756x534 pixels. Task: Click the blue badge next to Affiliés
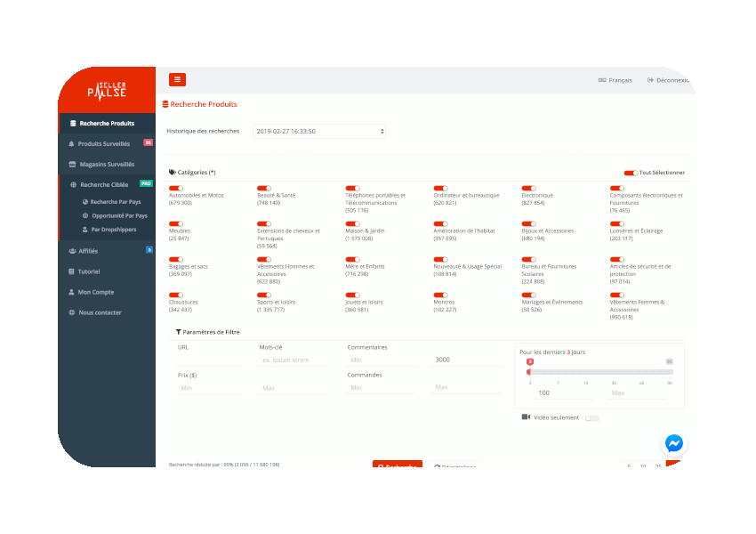(x=149, y=250)
